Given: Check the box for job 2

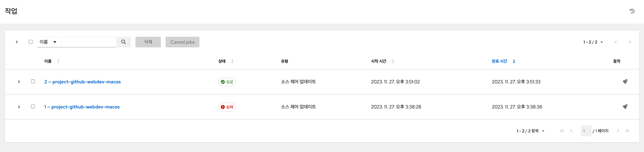Looking at the screenshot, I should (x=33, y=81).
